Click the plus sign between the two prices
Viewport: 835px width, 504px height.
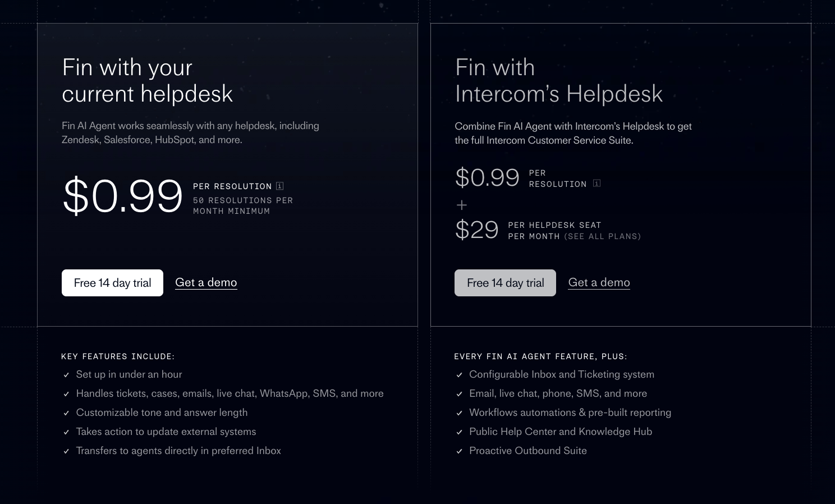pyautogui.click(x=461, y=205)
